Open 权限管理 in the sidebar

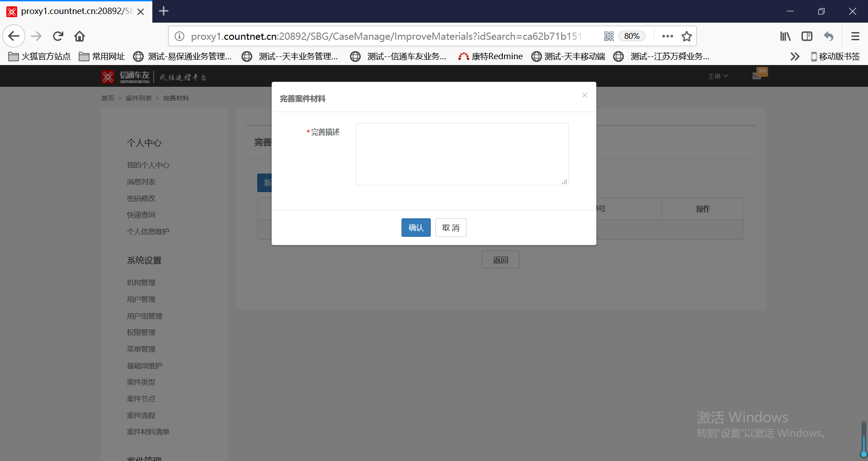[141, 332]
